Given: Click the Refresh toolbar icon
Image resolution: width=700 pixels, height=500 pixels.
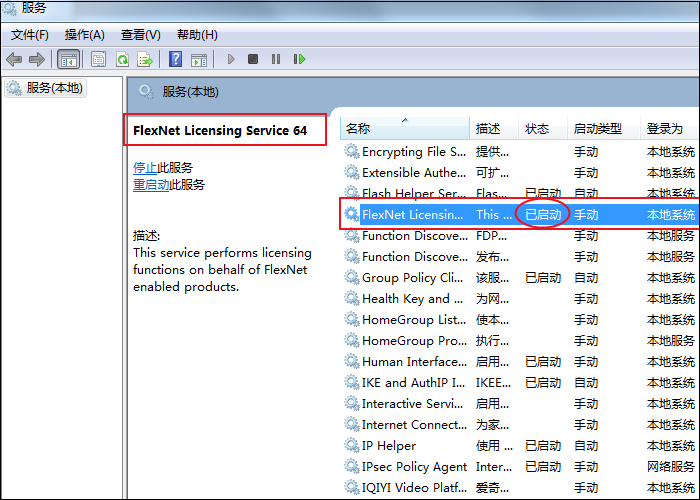Looking at the screenshot, I should pyautogui.click(x=122, y=59).
